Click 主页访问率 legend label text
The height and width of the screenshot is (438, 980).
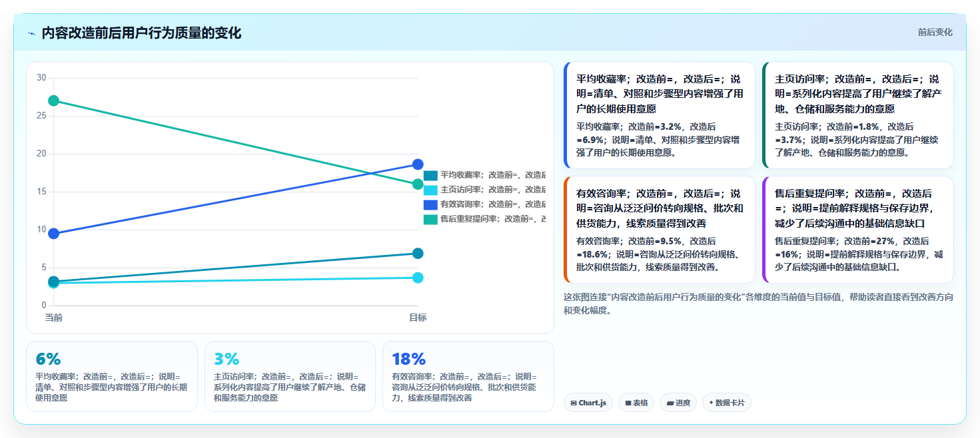point(493,190)
